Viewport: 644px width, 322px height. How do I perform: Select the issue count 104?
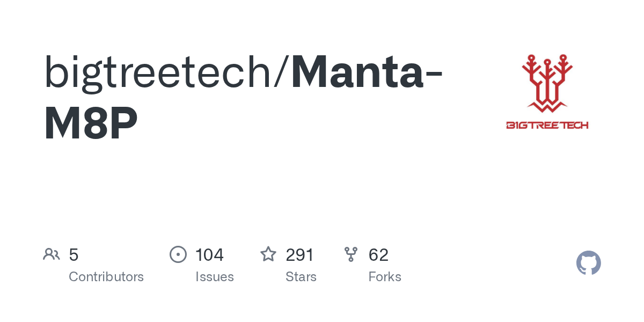[209, 255]
